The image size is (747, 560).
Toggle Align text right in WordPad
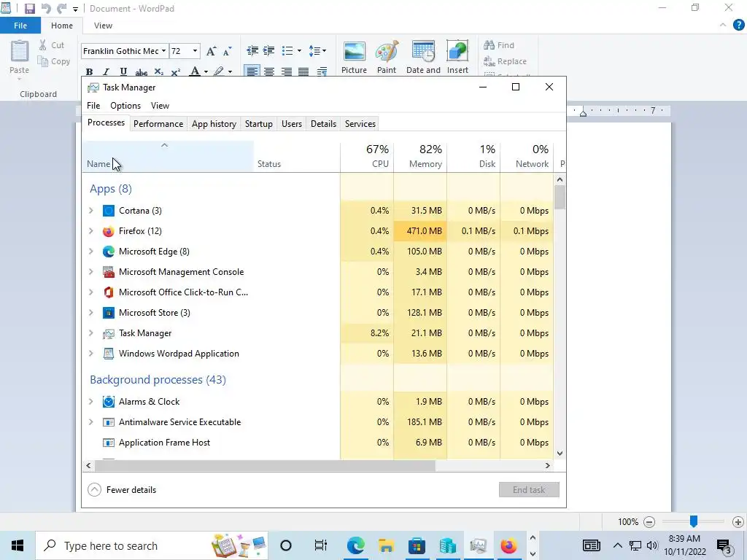286,71
